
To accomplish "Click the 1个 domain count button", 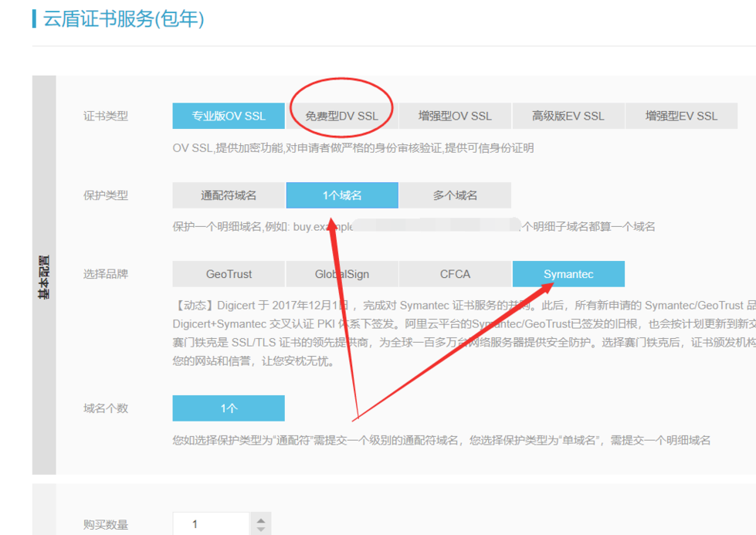I will coord(229,408).
